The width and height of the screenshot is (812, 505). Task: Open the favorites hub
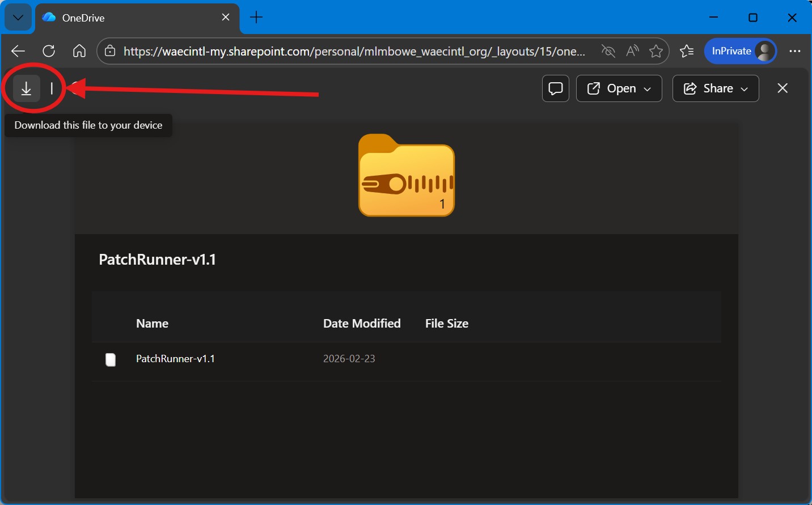pyautogui.click(x=687, y=51)
